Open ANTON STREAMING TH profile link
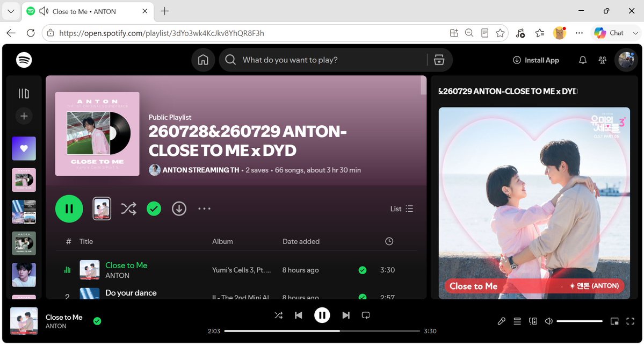 point(200,170)
